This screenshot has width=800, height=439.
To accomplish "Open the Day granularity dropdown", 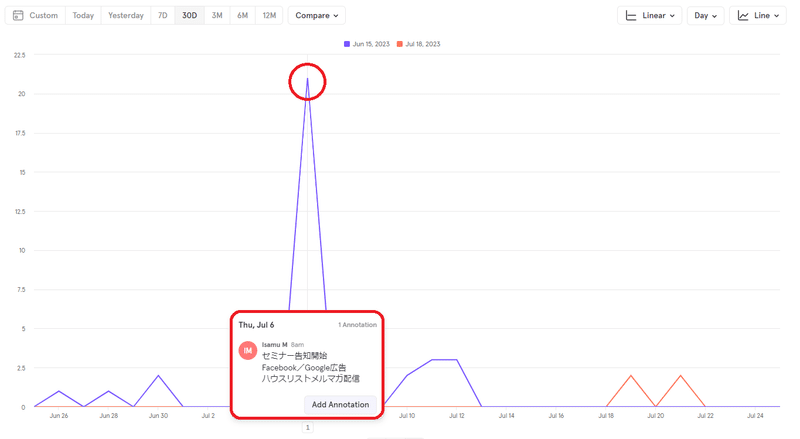I will [705, 15].
